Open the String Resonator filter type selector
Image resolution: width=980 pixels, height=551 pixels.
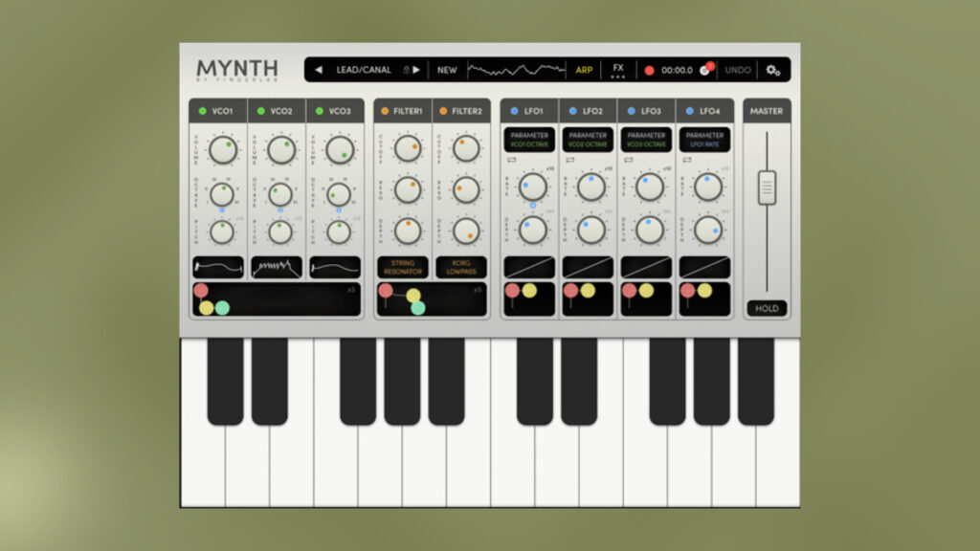(403, 267)
